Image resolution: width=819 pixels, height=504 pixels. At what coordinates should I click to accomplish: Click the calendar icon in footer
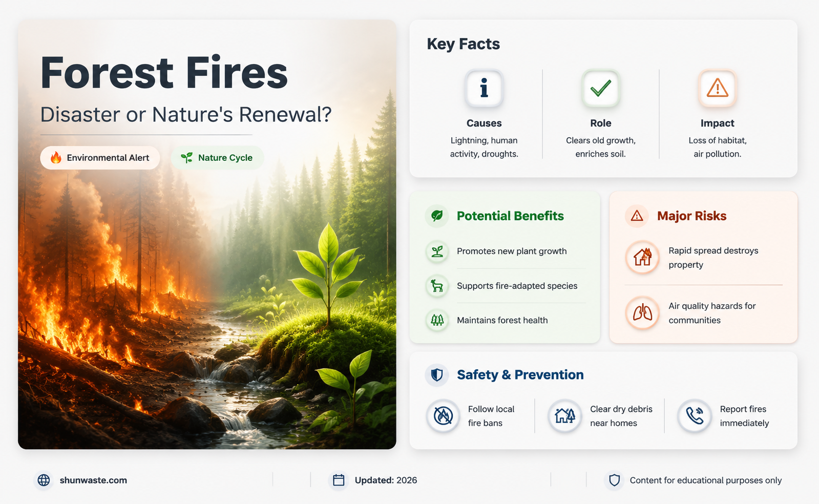[x=339, y=480]
